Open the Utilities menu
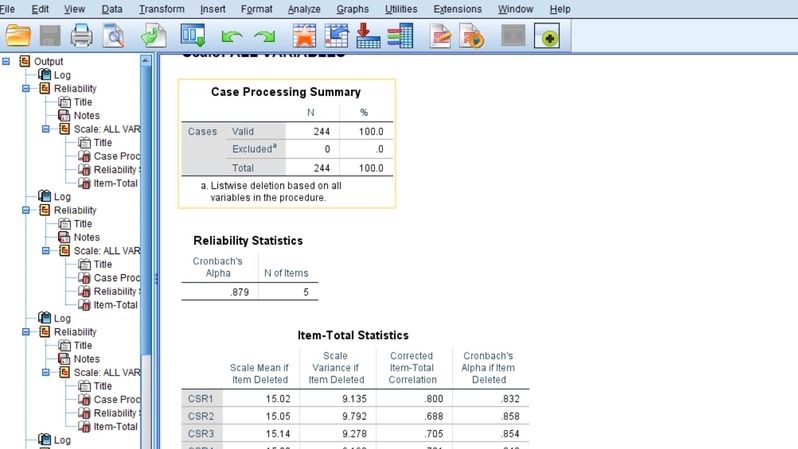The image size is (798, 449). coord(401,9)
